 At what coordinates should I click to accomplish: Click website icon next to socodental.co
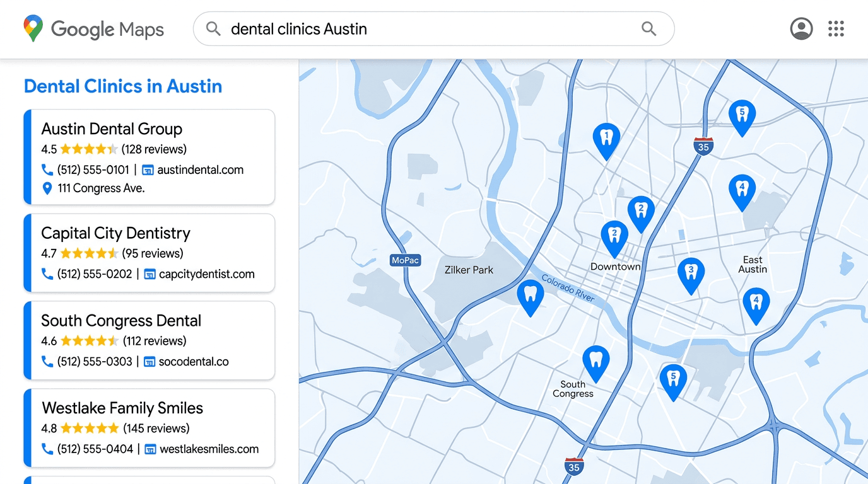tap(150, 362)
